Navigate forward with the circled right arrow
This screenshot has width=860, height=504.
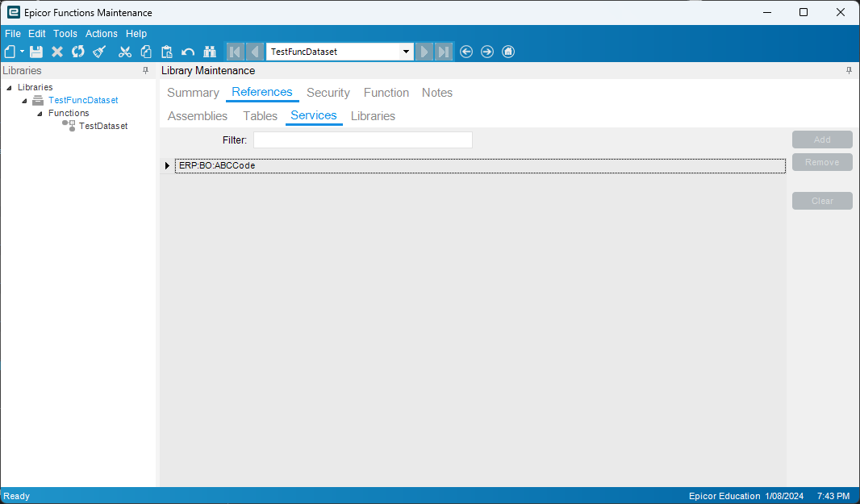pos(487,52)
